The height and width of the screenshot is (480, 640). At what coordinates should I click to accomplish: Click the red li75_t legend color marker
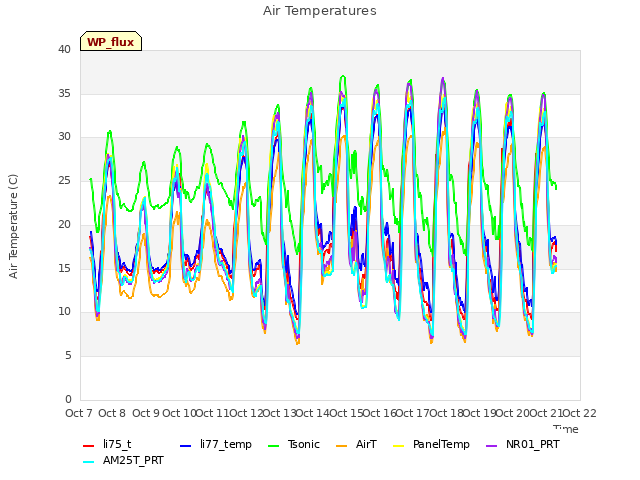[x=89, y=446]
